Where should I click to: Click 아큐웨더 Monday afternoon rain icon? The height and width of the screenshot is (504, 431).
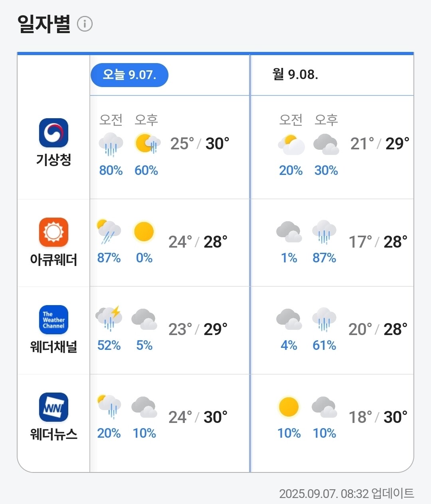pos(324,231)
